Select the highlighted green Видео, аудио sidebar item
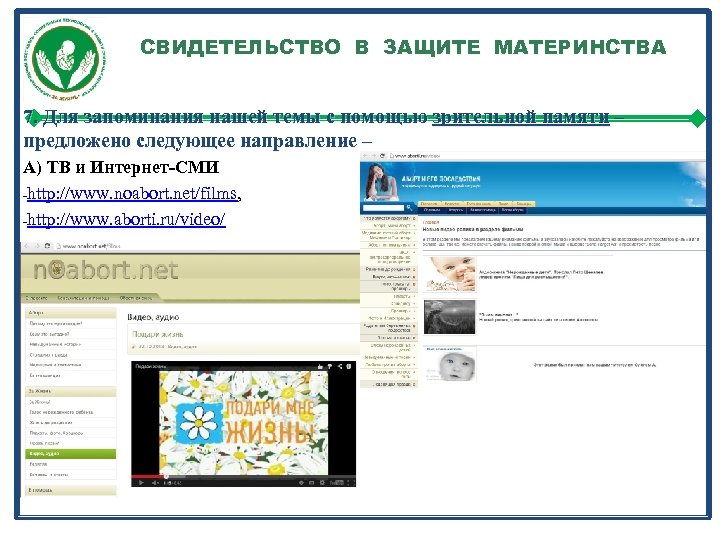Screen dimensions: 720x540 71,454
